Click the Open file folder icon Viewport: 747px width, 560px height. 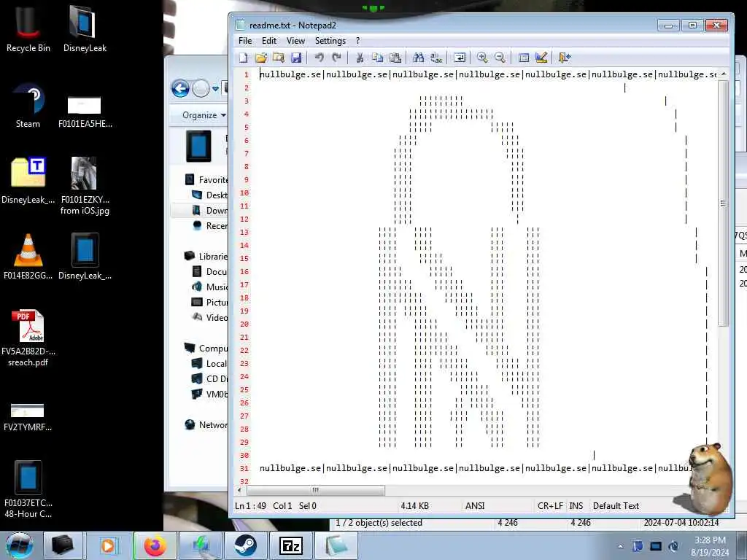click(261, 58)
